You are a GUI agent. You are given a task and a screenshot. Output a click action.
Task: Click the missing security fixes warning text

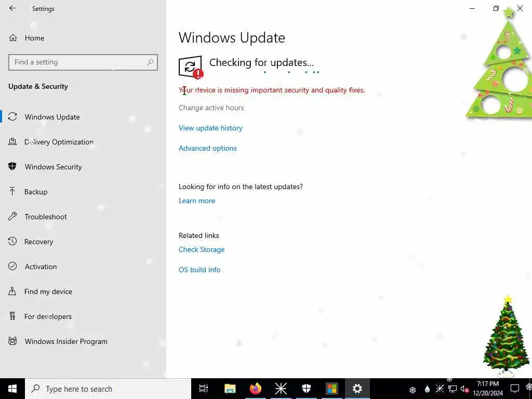pos(272,90)
